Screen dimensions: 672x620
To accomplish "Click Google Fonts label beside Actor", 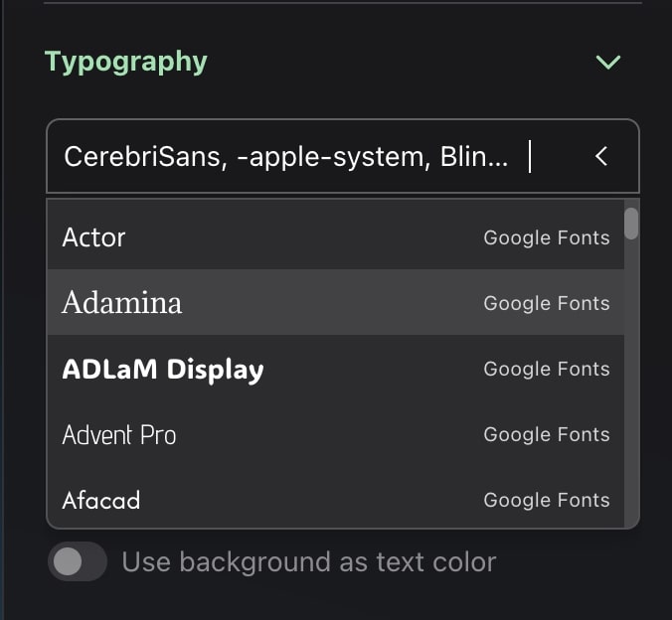I will (547, 237).
